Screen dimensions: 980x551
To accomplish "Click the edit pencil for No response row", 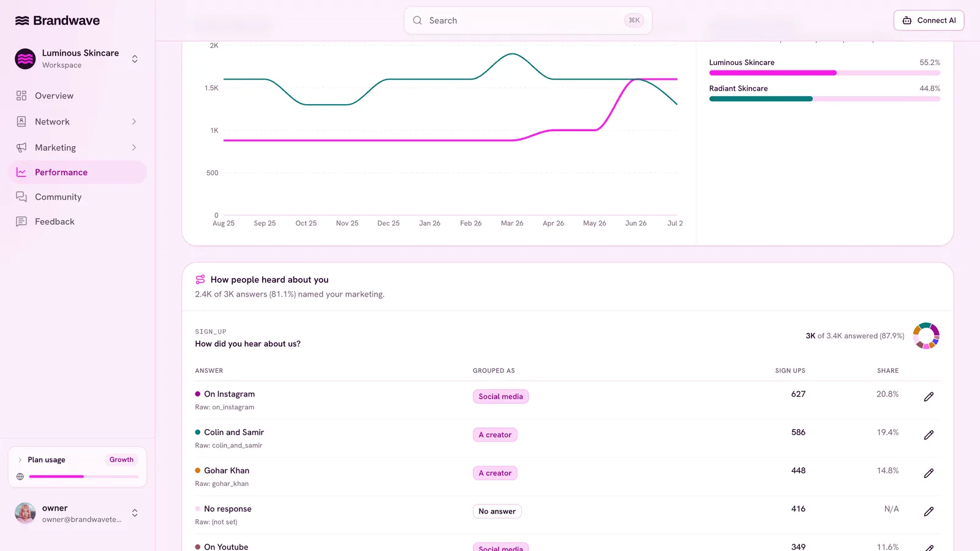I will (x=929, y=511).
